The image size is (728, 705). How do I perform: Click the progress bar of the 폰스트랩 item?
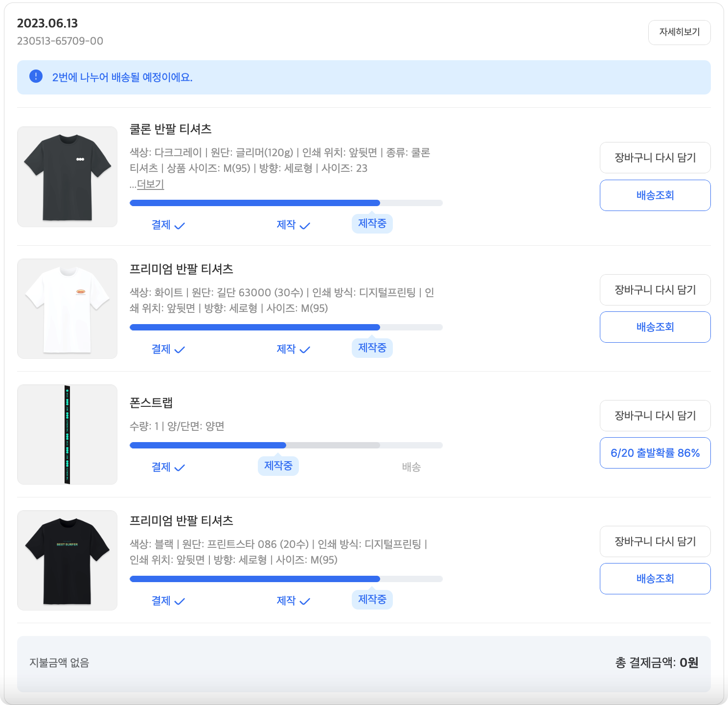tap(286, 445)
